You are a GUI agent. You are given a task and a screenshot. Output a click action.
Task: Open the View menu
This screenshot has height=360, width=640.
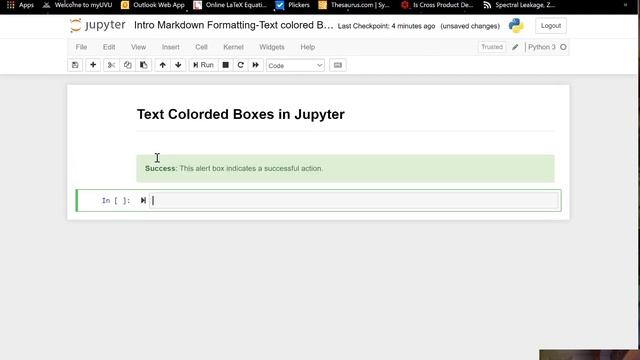138,47
